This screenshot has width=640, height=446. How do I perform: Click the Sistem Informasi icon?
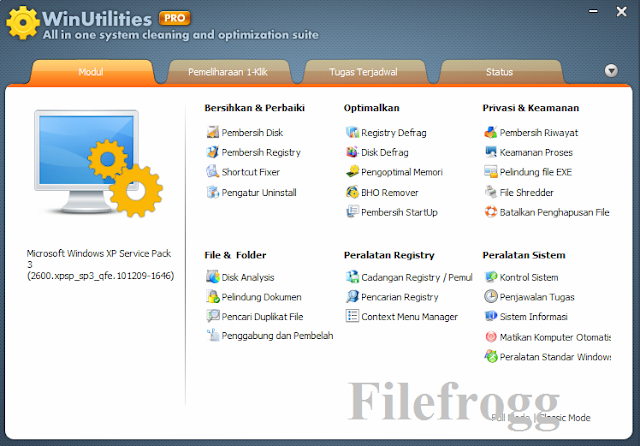click(491, 316)
